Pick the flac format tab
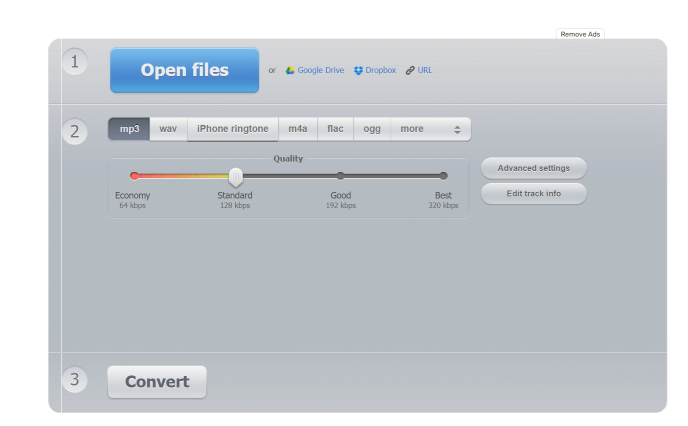The height and width of the screenshot is (426, 688). pyautogui.click(x=335, y=129)
